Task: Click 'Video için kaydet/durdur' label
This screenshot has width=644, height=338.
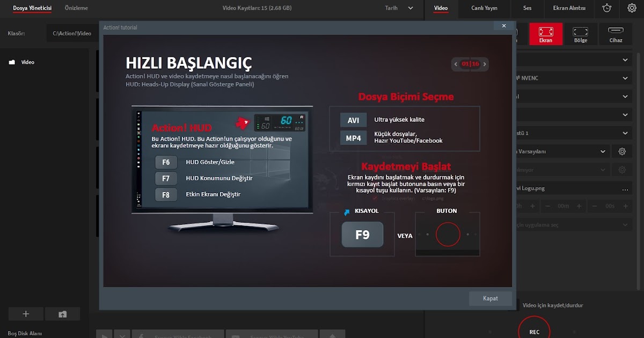Action: coord(553,305)
